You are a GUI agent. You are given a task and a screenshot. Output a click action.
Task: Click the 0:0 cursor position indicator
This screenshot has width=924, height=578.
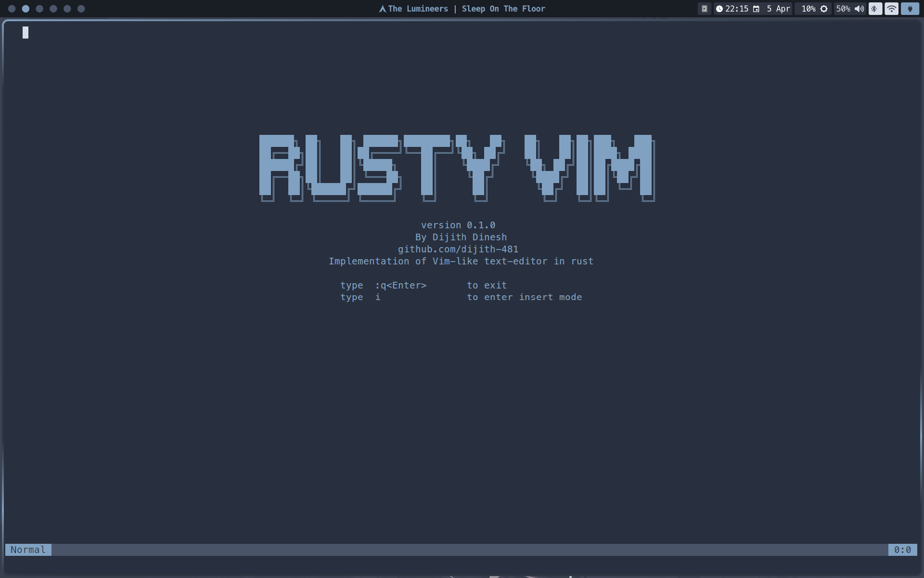point(902,550)
